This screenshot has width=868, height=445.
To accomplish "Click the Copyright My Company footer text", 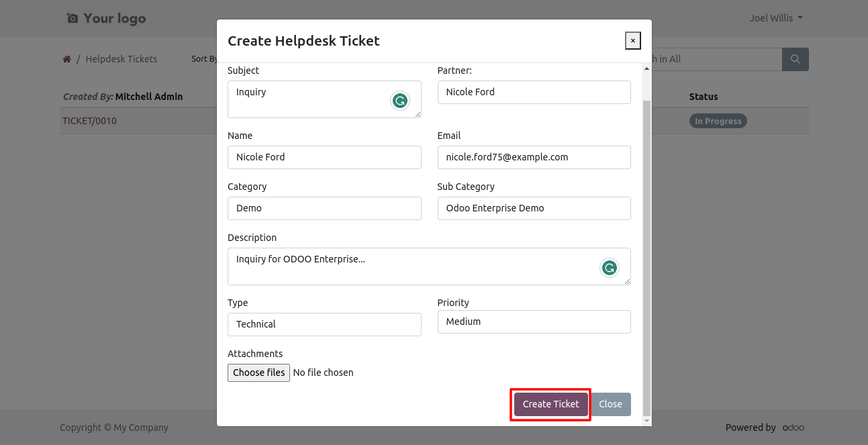I will 114,428.
